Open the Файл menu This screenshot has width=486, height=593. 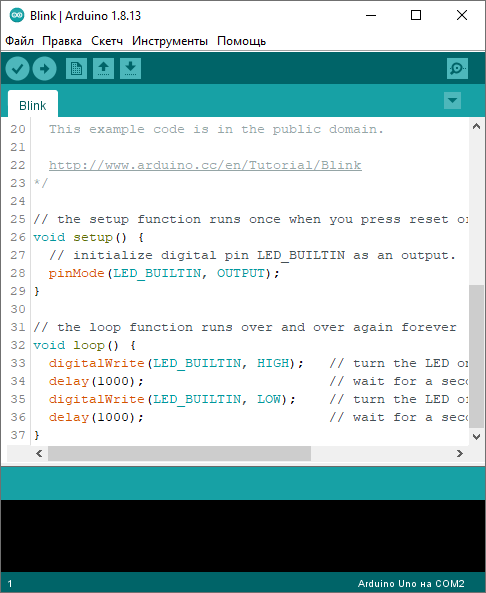click(x=19, y=41)
